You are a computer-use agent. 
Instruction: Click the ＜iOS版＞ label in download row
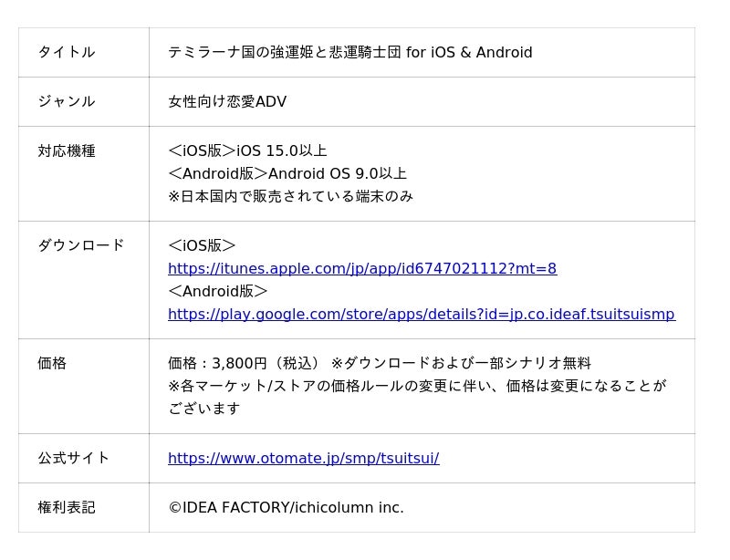202,245
